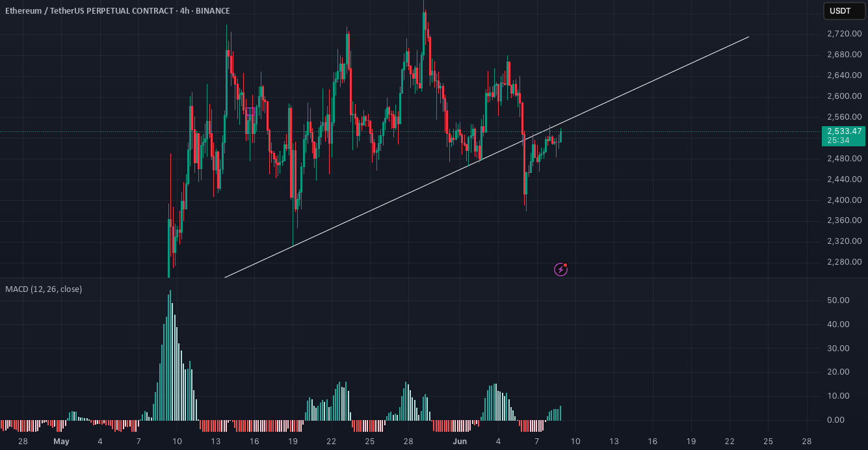Select the white ascending trendline
This screenshot has width=868, height=450.
pos(486,157)
